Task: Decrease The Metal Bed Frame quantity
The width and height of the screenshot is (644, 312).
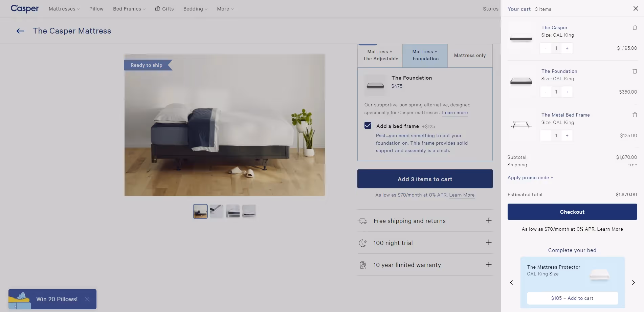Action: [x=546, y=136]
